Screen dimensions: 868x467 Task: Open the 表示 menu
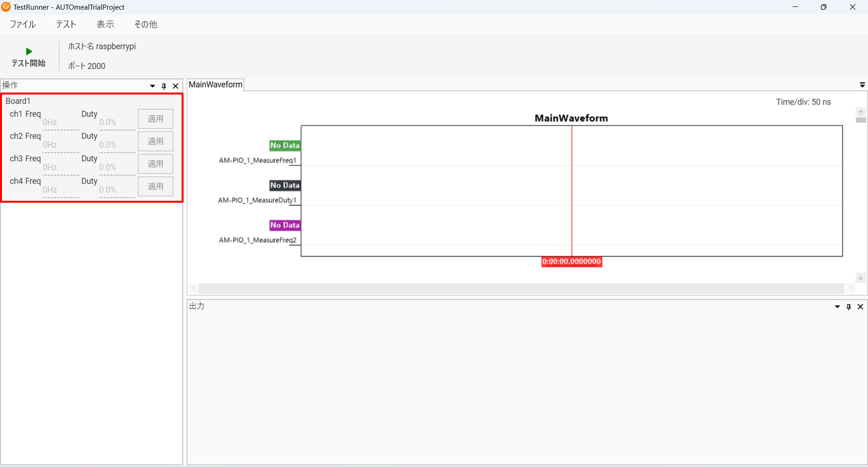click(105, 24)
